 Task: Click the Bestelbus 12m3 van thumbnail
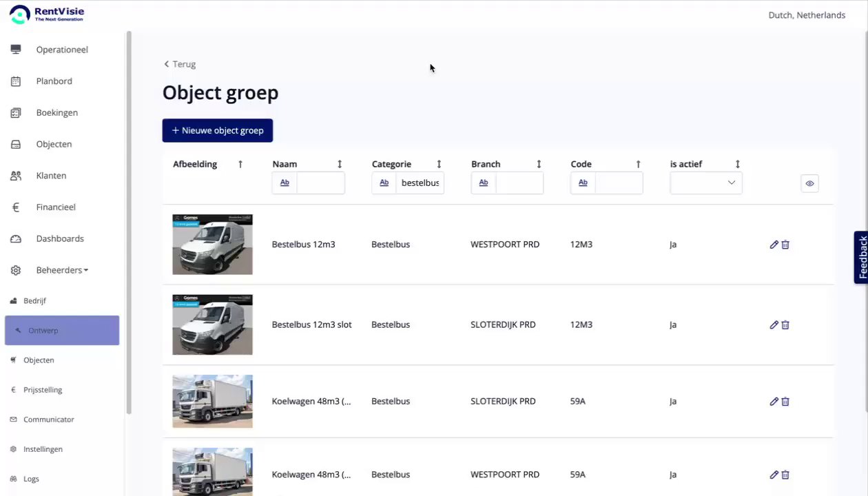(212, 245)
